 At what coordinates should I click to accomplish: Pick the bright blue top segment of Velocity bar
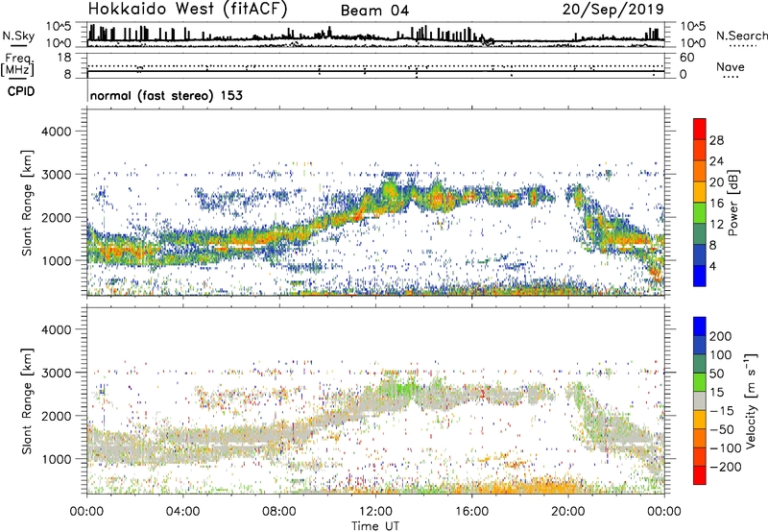pos(700,326)
